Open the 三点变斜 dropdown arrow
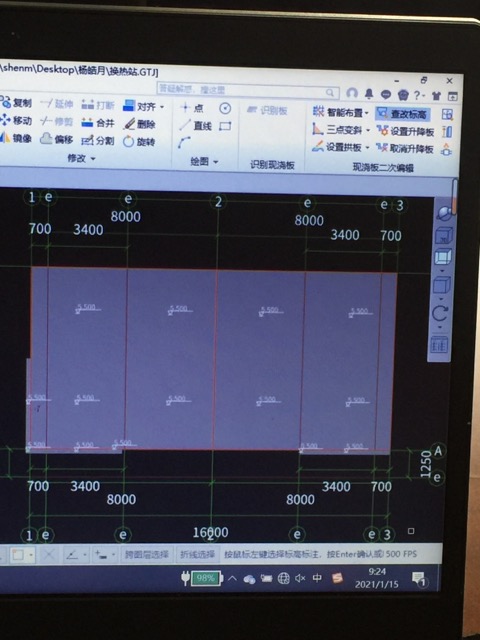 coord(368,130)
